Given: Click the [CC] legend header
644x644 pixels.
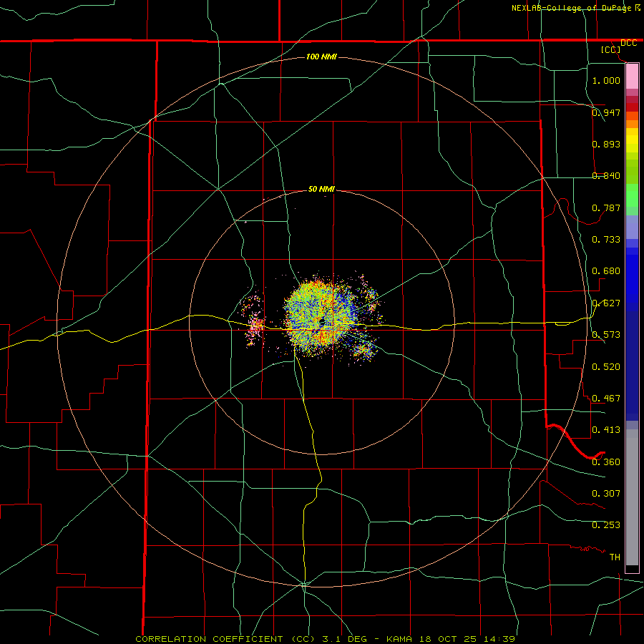Looking at the screenshot, I should click(x=611, y=49).
